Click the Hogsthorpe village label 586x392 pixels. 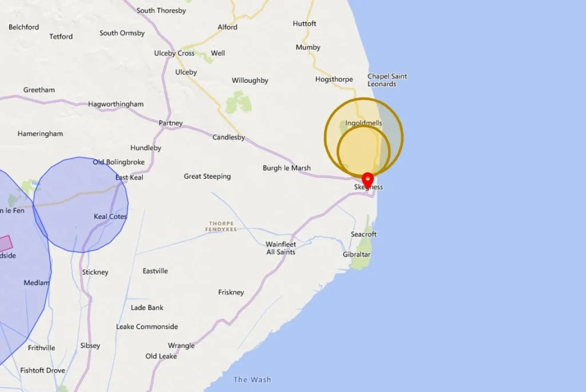[x=334, y=79]
